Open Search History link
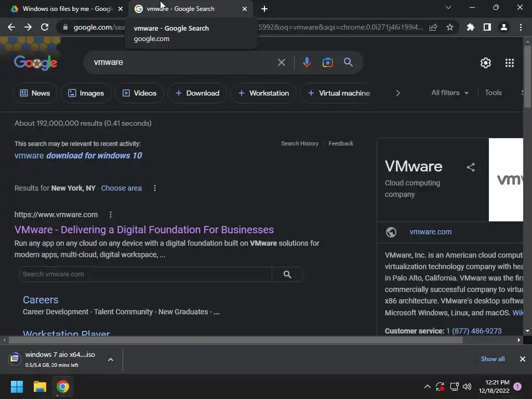The image size is (532, 399). pos(300,143)
